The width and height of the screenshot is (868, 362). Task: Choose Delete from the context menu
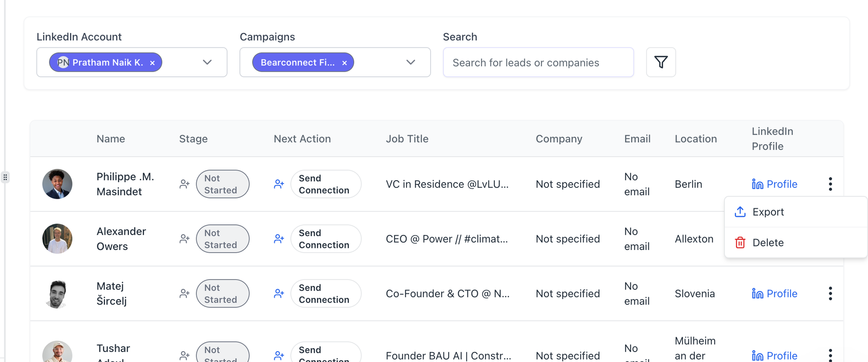(768, 243)
